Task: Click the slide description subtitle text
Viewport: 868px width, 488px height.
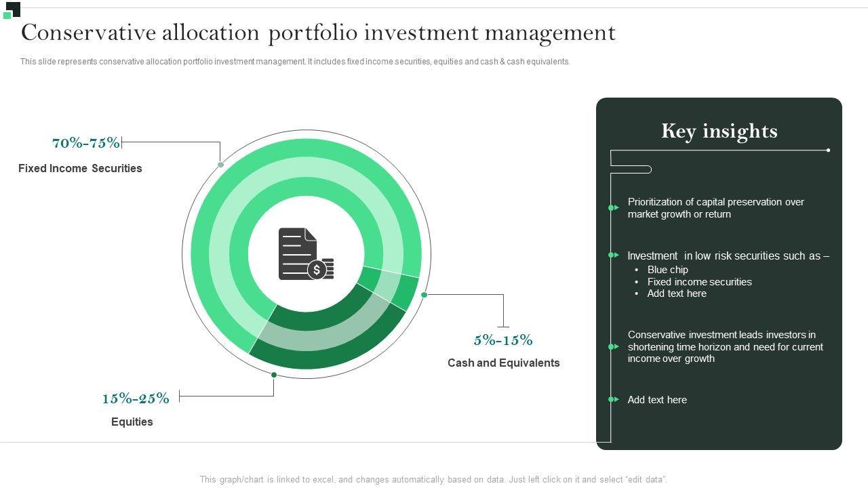Action: (x=295, y=62)
